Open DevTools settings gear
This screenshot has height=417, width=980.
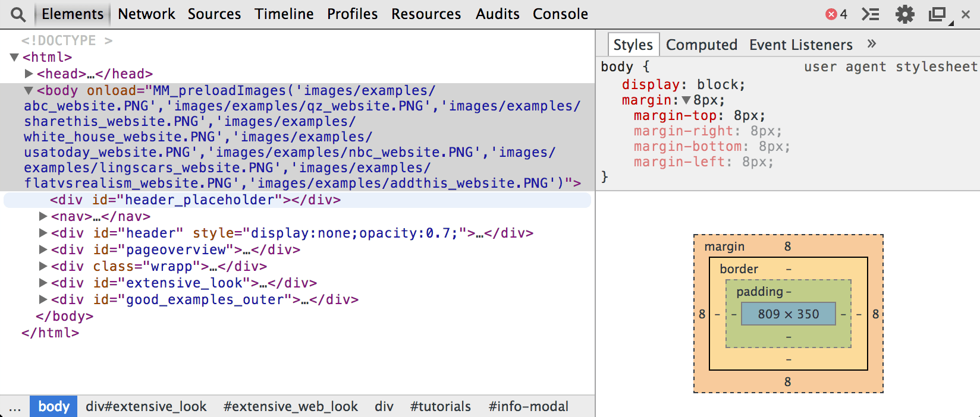pyautogui.click(x=904, y=14)
